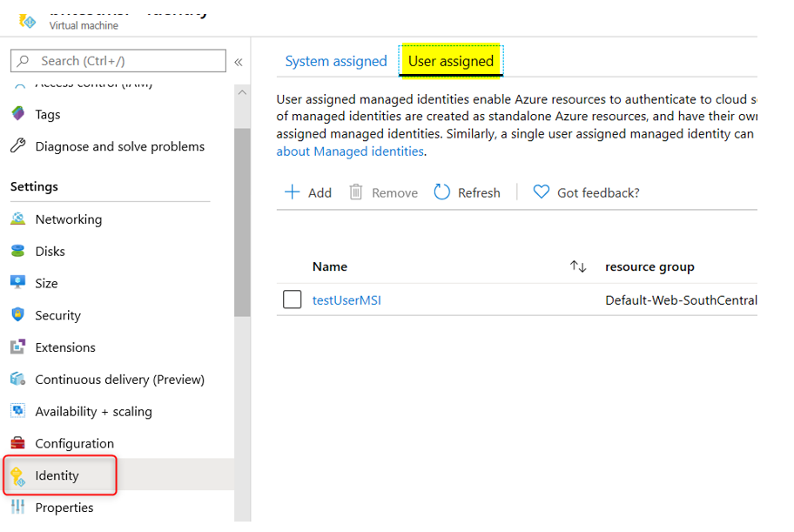The image size is (794, 532).
Task: Click the Virtual machine subtitle text
Action: point(84,25)
